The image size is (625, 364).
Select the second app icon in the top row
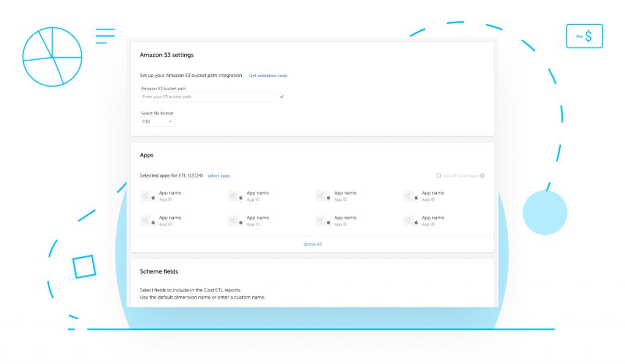click(235, 196)
